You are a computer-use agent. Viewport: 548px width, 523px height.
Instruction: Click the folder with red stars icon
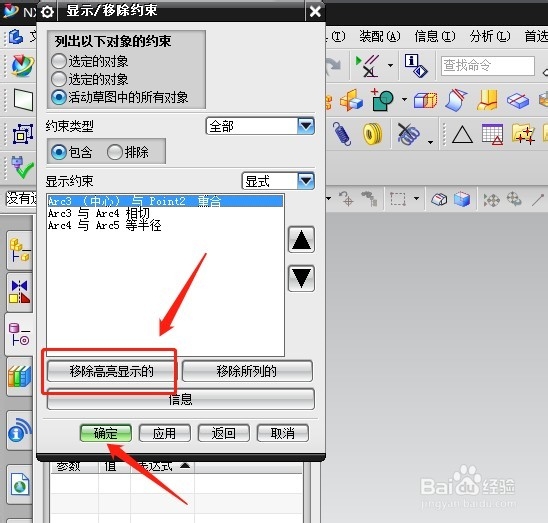(x=523, y=134)
